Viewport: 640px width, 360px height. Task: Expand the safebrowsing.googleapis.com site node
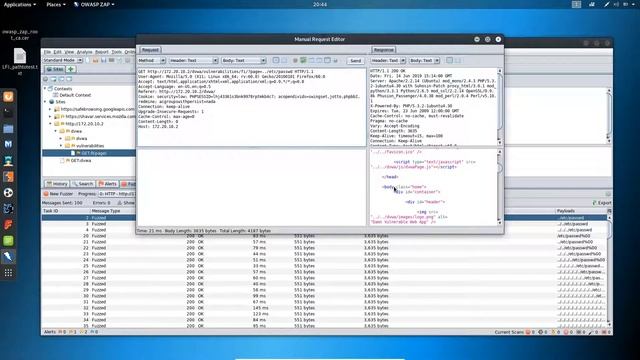pyautogui.click(x=51, y=109)
